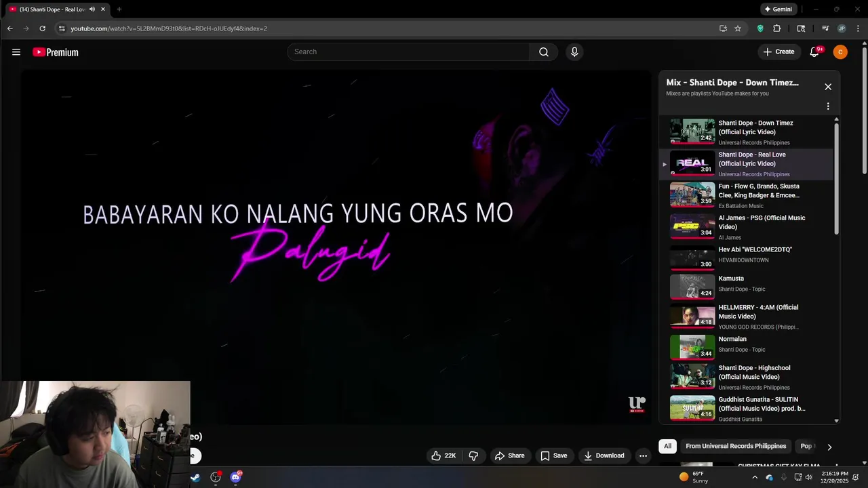This screenshot has width=868, height=488.
Task: Open the orange C account avatar
Action: click(x=840, y=52)
